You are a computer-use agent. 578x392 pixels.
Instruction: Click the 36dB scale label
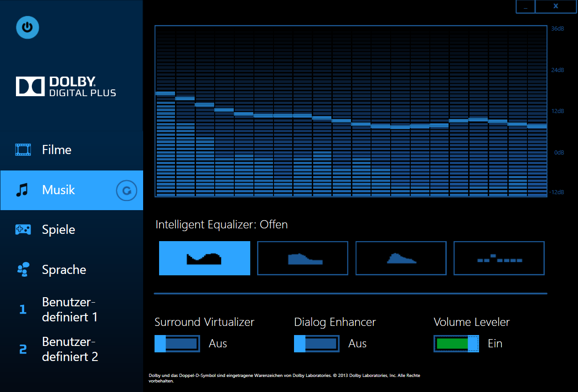coord(557,29)
